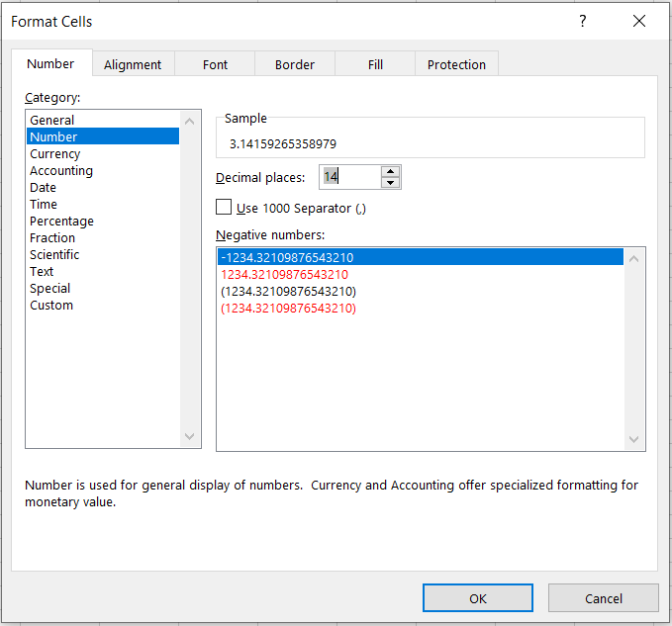This screenshot has width=672, height=626.
Task: Switch to the Alignment tab
Action: pyautogui.click(x=133, y=64)
